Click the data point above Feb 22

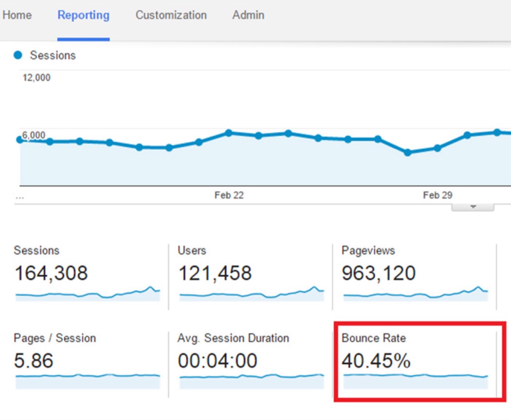(229, 133)
